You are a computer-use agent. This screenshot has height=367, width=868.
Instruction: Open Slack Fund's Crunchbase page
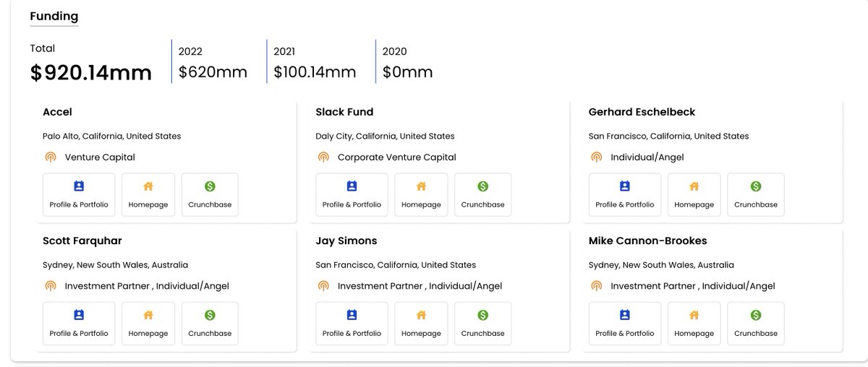coord(482,194)
